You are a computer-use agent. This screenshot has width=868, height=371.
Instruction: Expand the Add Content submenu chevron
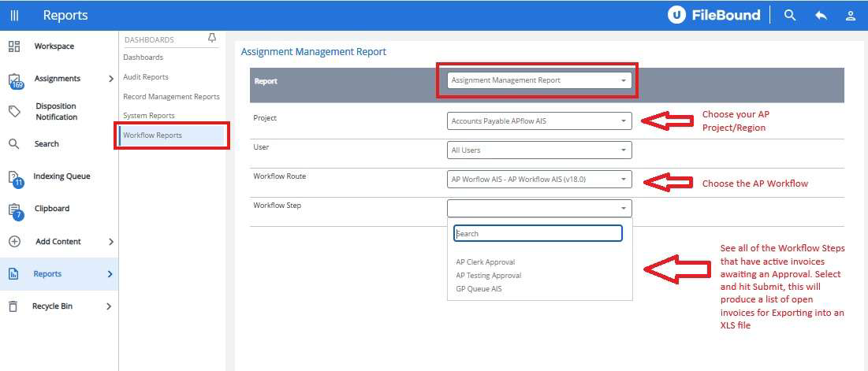[x=110, y=242]
